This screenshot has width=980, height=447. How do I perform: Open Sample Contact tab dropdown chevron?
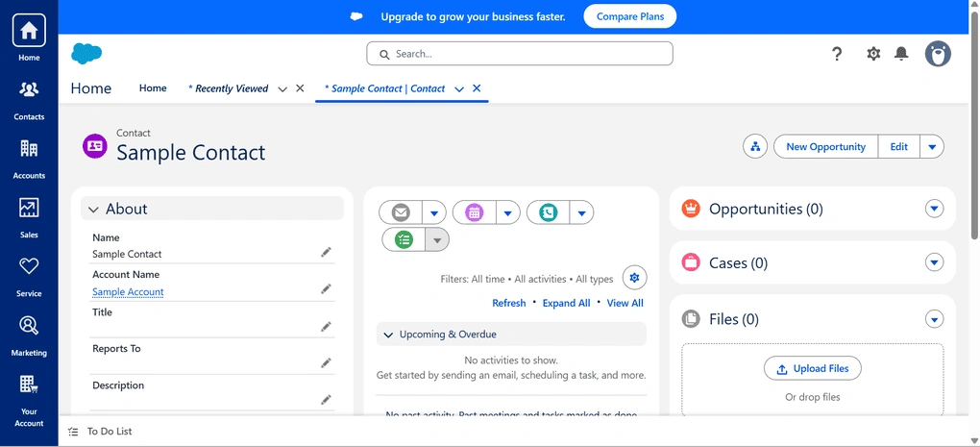[x=459, y=88]
